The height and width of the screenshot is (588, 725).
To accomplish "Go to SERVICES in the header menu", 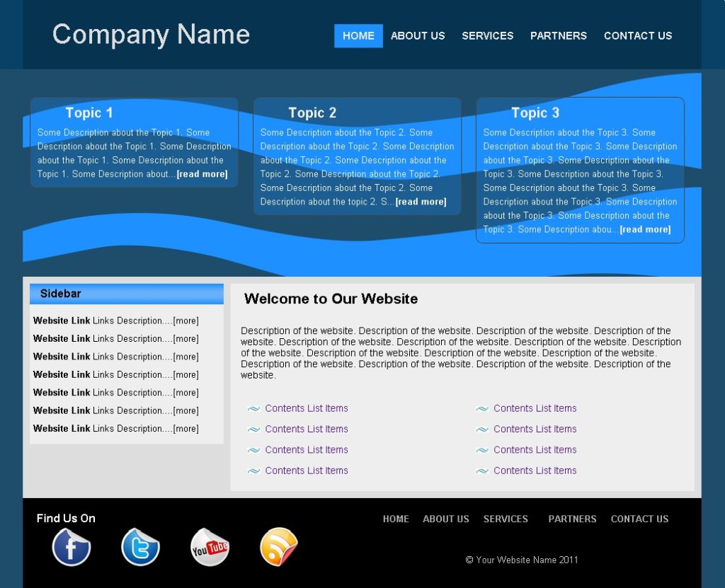I will tap(487, 35).
